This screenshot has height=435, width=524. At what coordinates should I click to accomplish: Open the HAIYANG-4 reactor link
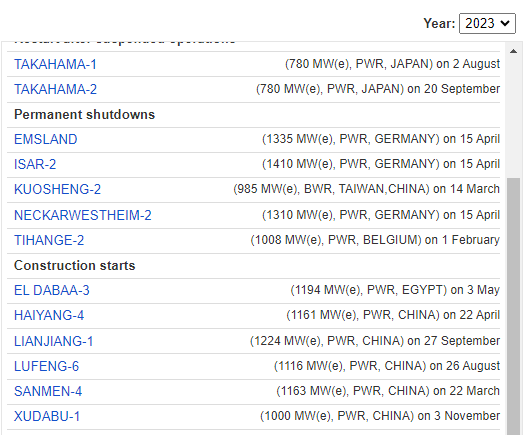click(49, 315)
